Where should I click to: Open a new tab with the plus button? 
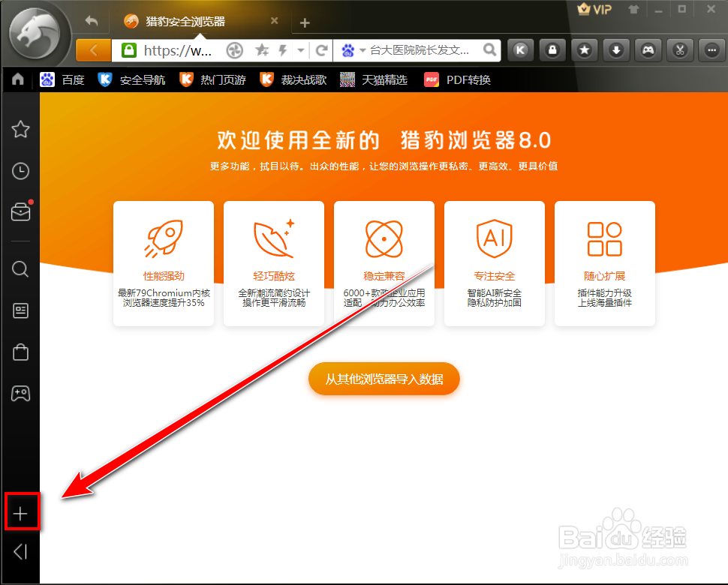[x=304, y=23]
